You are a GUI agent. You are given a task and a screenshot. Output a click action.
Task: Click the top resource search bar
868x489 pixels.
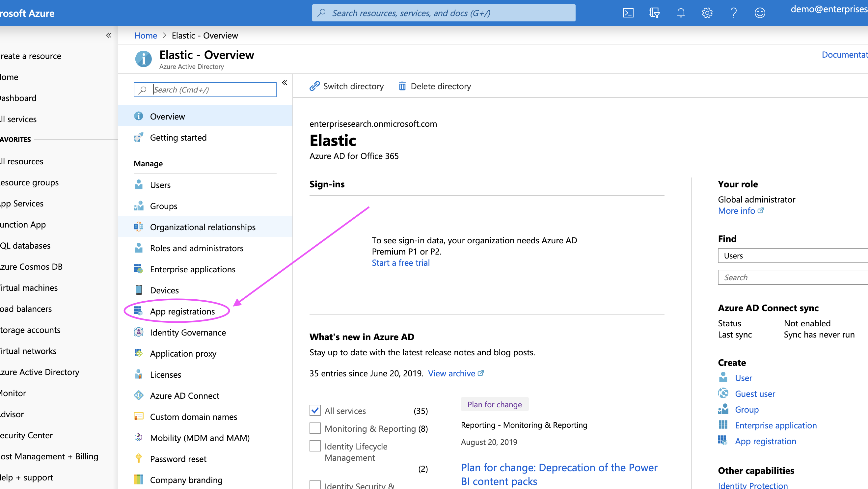[x=443, y=13]
